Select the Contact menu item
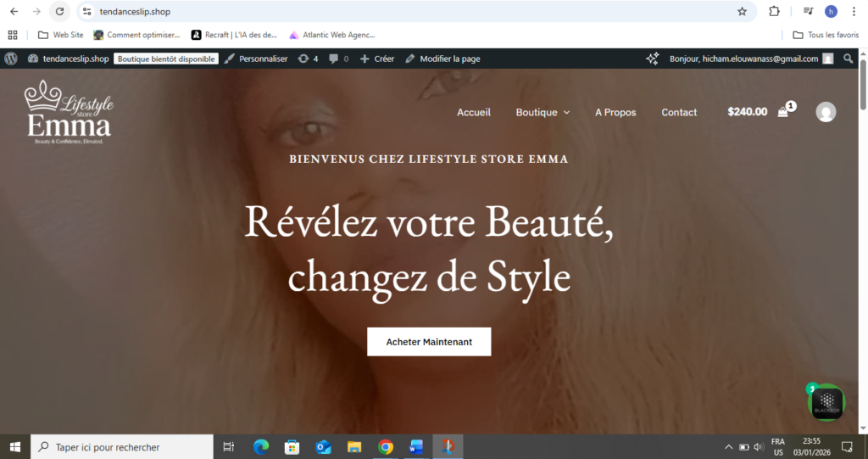Viewport: 868px width, 459px height. click(x=679, y=112)
